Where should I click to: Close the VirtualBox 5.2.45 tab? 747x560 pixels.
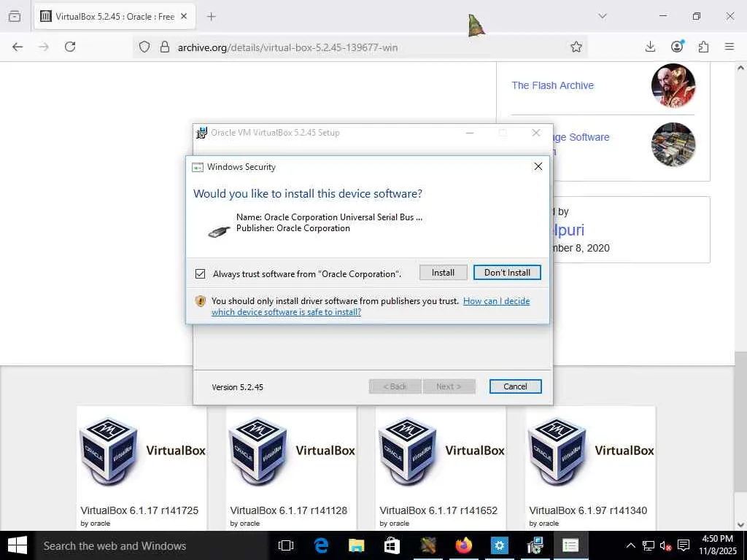(x=184, y=16)
